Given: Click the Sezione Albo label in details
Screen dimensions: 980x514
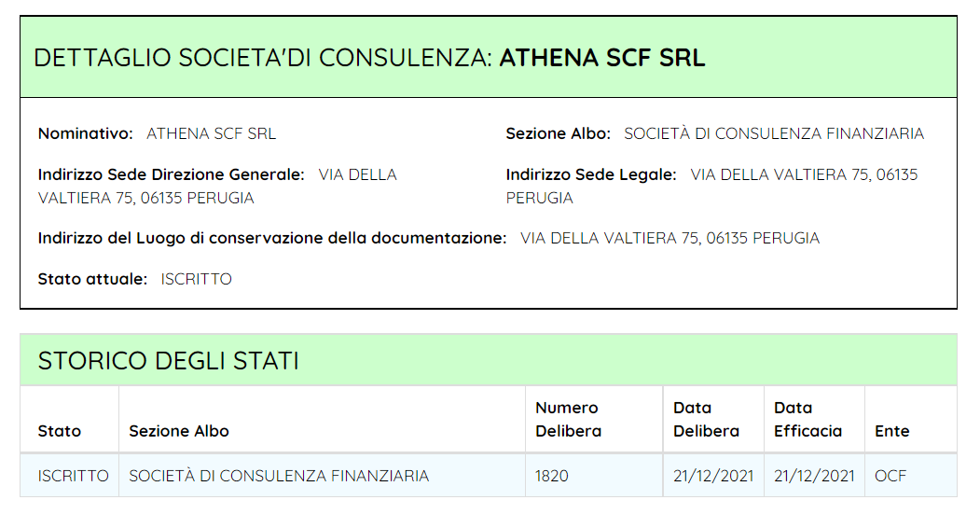Looking at the screenshot, I should [x=558, y=133].
